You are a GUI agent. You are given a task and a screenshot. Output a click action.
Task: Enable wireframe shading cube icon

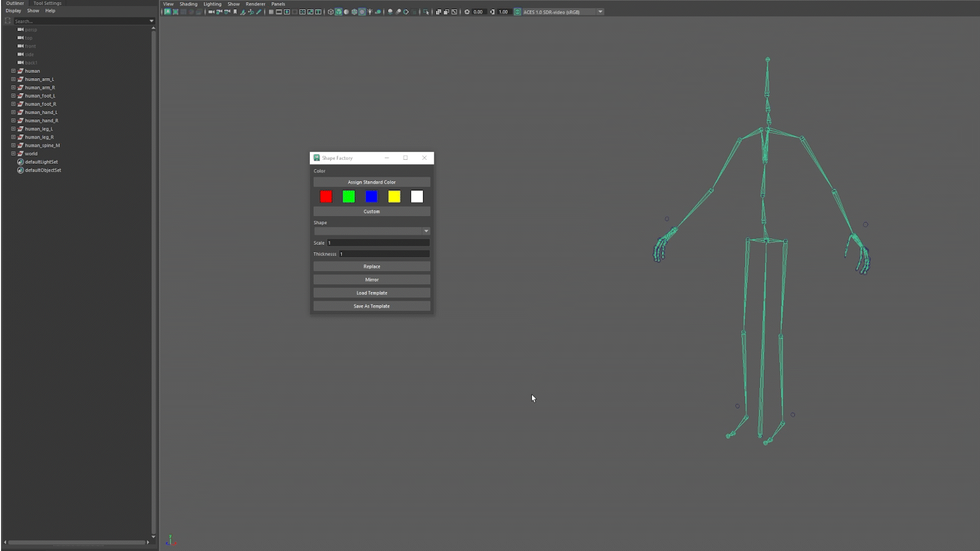tap(331, 12)
